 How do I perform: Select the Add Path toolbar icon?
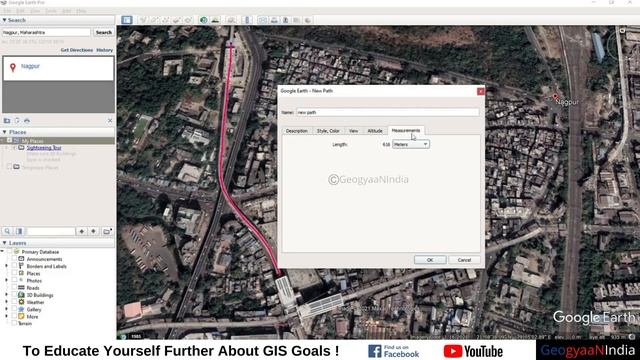[x=165, y=20]
